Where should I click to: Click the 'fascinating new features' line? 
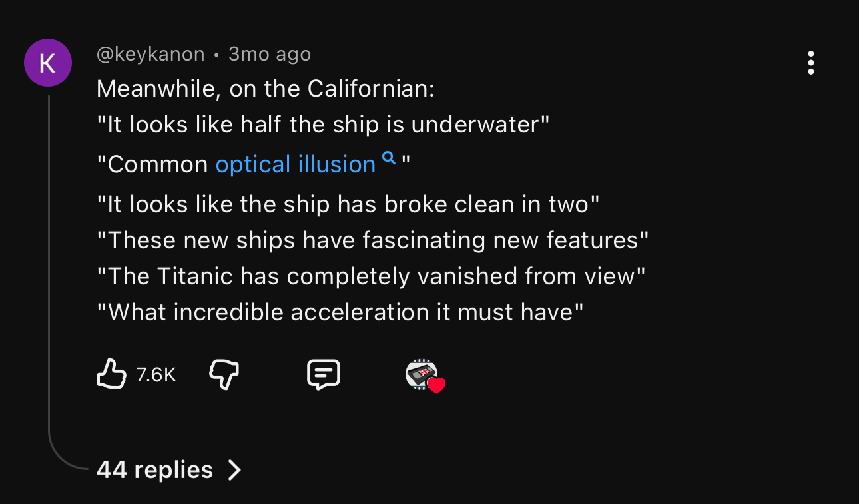pos(373,240)
